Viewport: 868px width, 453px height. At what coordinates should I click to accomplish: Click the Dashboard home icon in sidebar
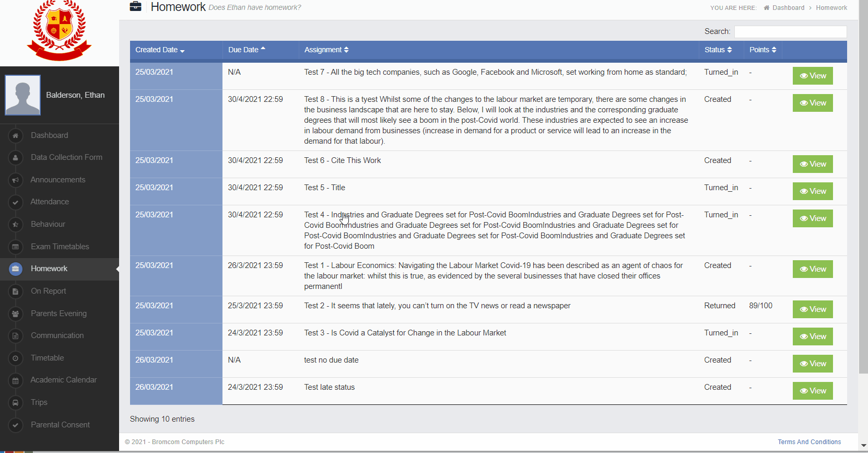tap(16, 135)
